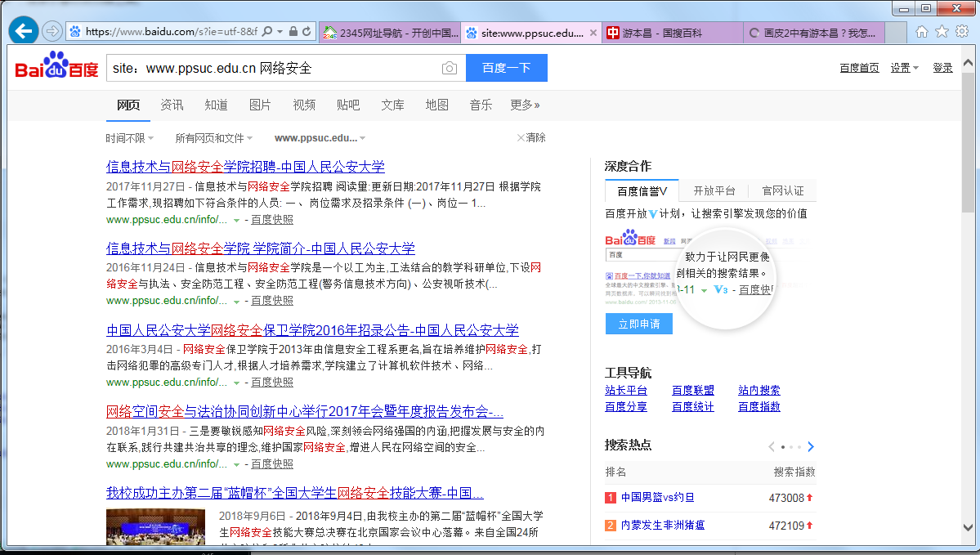This screenshot has height=555, width=980.
Task: Clear filters with the 清除 X
Action: coord(531,137)
